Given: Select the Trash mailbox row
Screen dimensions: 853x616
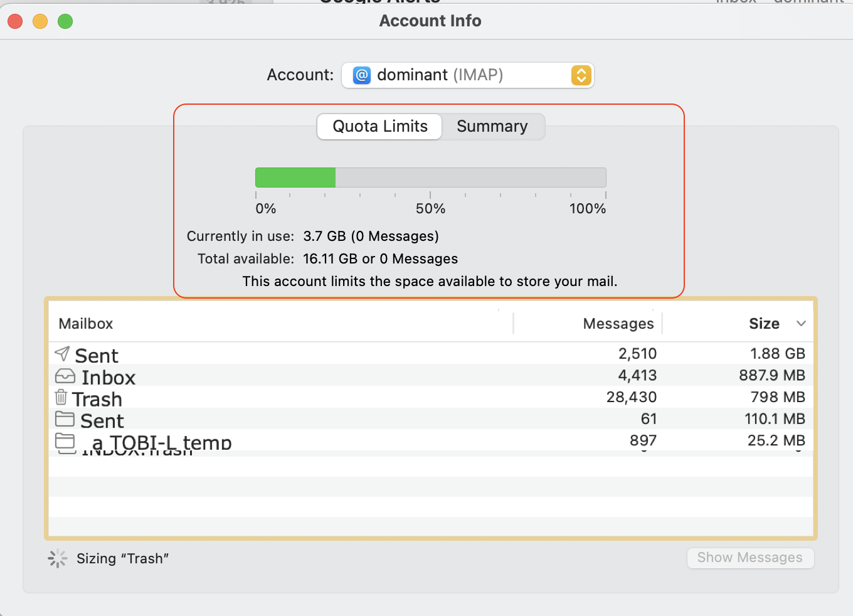Looking at the screenshot, I should click(431, 397).
